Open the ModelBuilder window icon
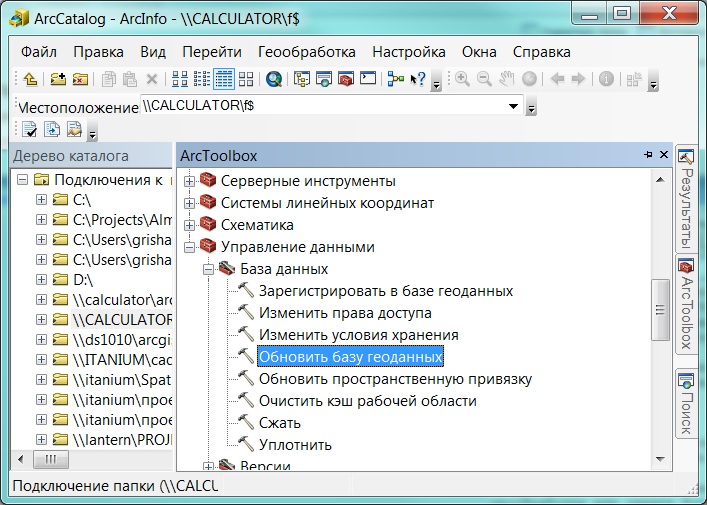The height and width of the screenshot is (505, 707). [395, 79]
